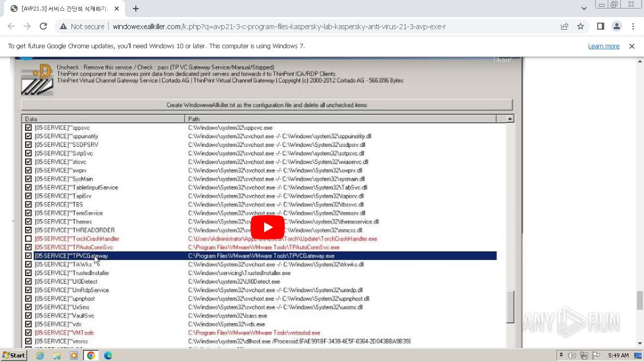This screenshot has height=362, width=644.
Task: Play the embedded YouTube video
Action: tap(268, 227)
